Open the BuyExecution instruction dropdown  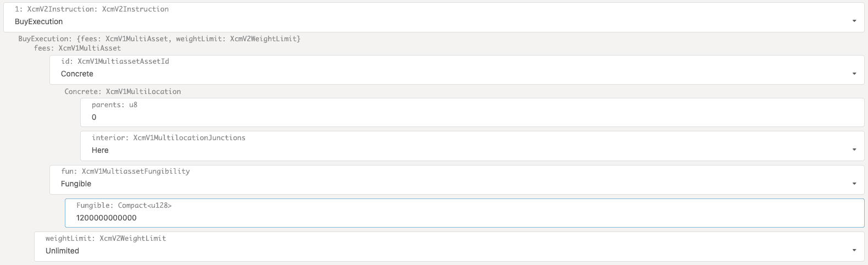point(429,21)
